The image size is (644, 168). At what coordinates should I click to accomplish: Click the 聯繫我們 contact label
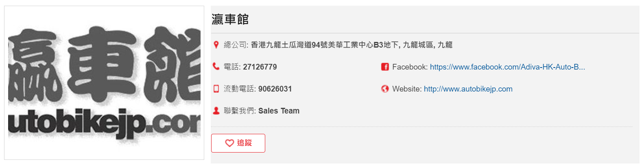(x=239, y=111)
